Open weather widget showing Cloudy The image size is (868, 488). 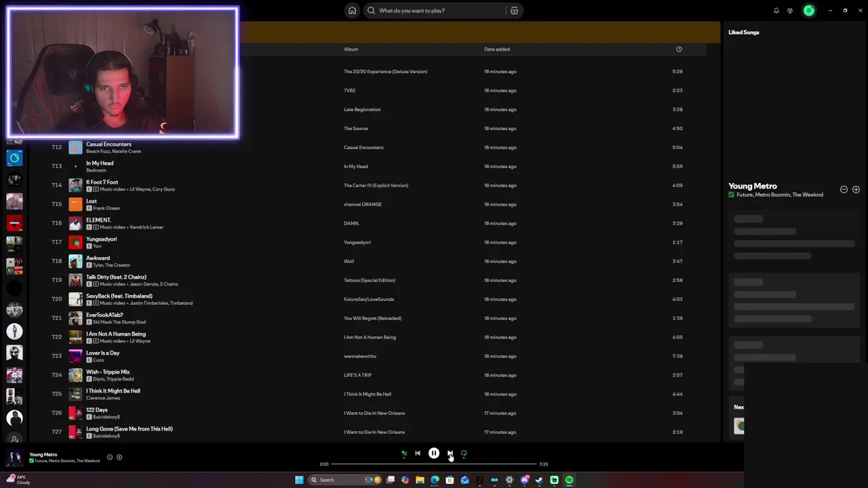coord(19,480)
